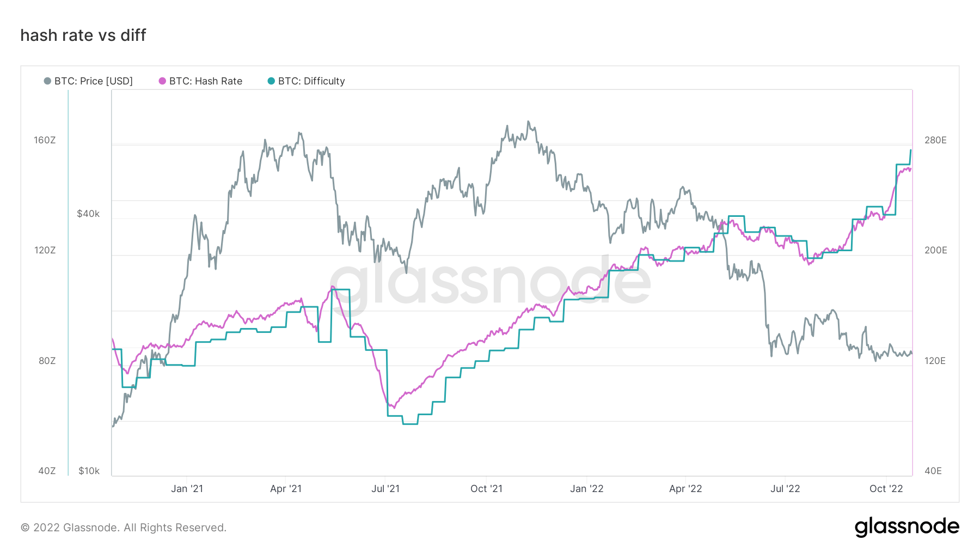The width and height of the screenshot is (980, 552).
Task: Toggle the "BTC: Difficulty" legend label
Action: [x=311, y=81]
